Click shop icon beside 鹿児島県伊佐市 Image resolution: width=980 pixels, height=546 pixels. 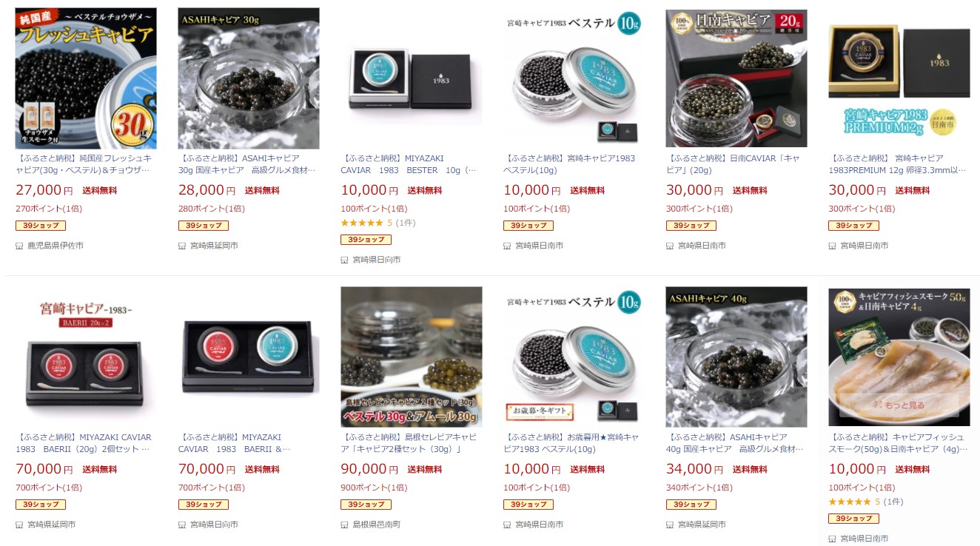coord(19,246)
